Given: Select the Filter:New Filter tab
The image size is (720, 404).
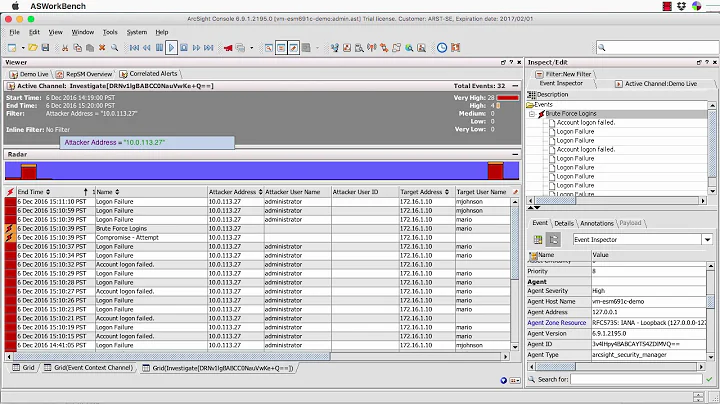Looking at the screenshot, I should (563, 74).
